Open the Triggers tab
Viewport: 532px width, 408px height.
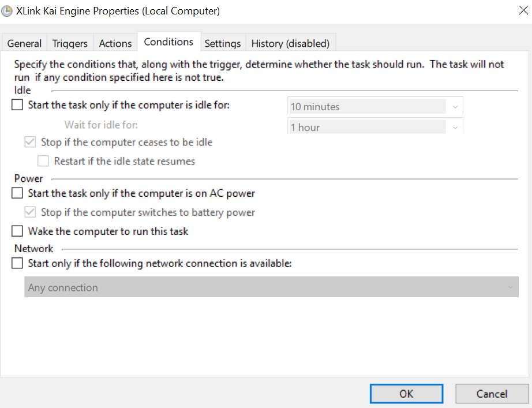pyautogui.click(x=70, y=43)
